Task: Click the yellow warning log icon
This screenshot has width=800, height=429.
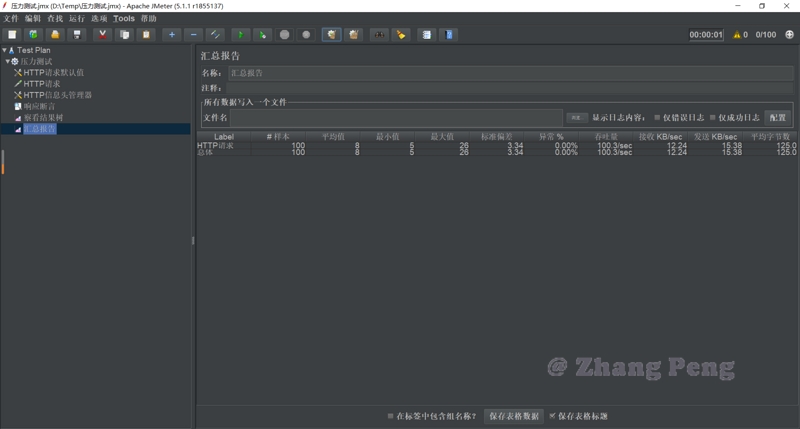Action: click(738, 35)
